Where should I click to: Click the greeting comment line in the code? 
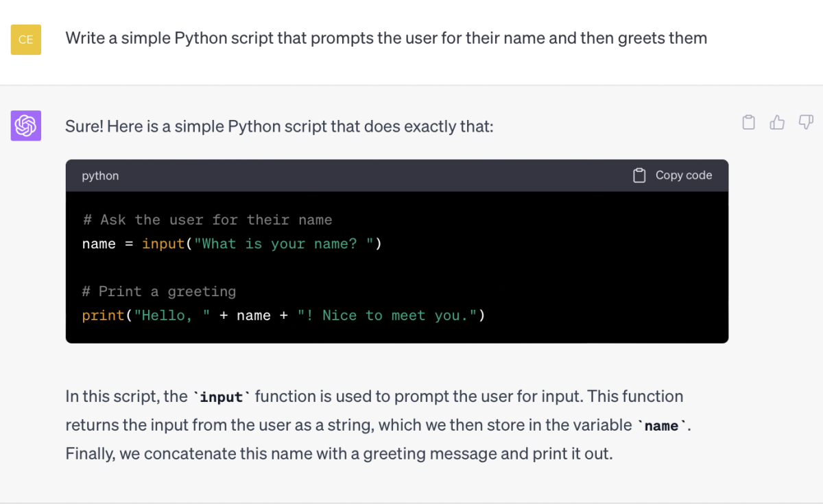158,291
